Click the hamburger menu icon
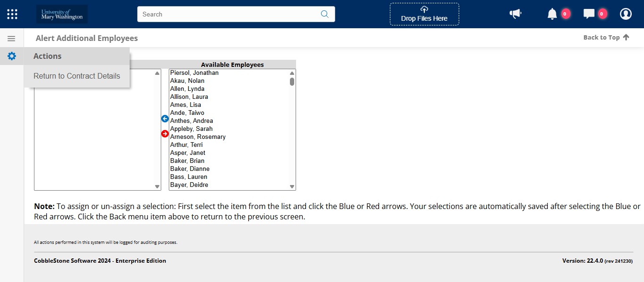 [11, 38]
